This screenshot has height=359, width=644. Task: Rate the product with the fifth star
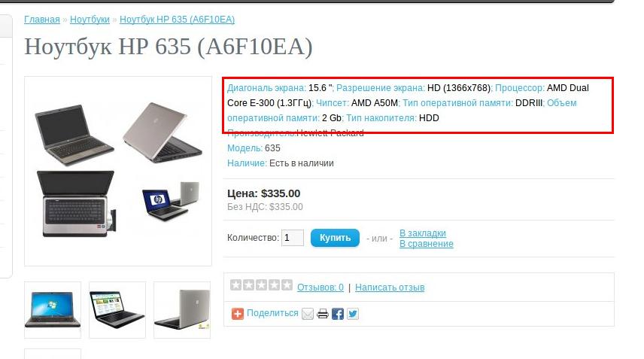[x=287, y=285]
